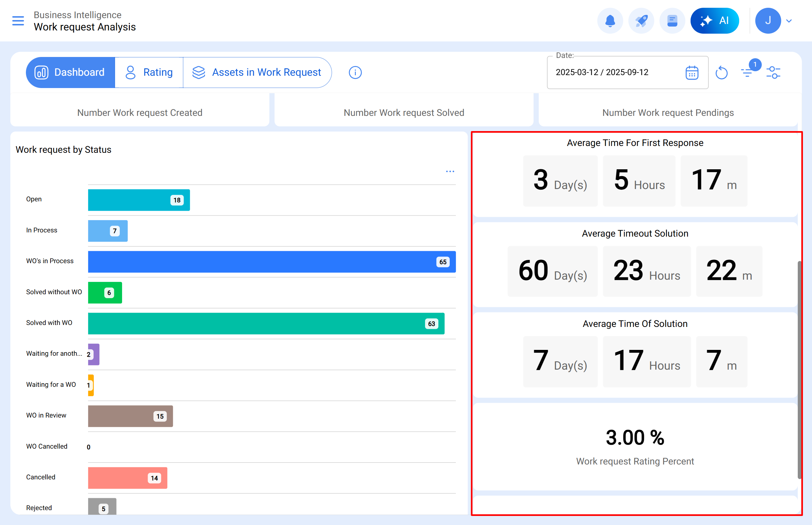Open the documentation book icon
This screenshot has height=525, width=812.
point(672,20)
